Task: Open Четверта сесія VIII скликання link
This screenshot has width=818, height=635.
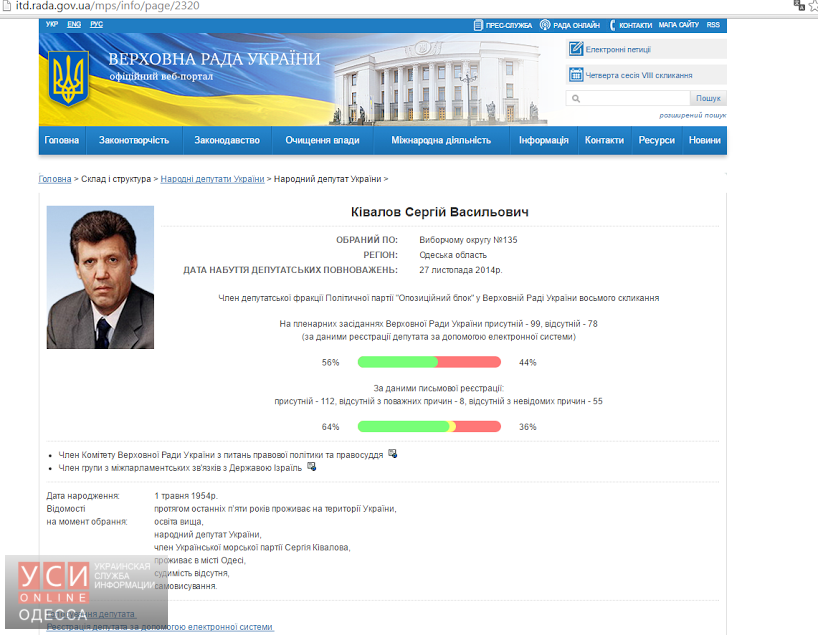Action: pos(639,75)
